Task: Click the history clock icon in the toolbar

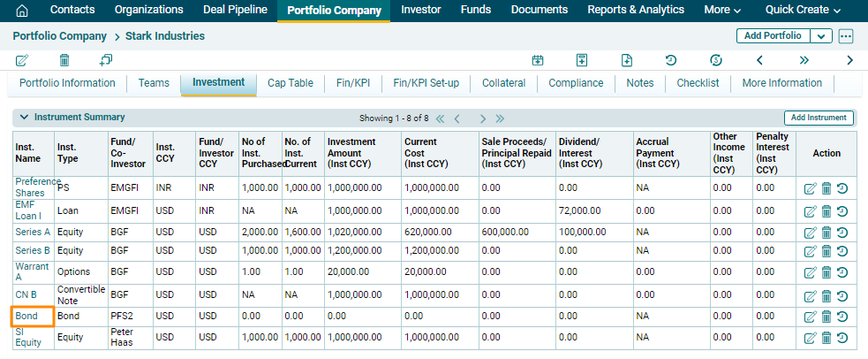Action: (671, 60)
